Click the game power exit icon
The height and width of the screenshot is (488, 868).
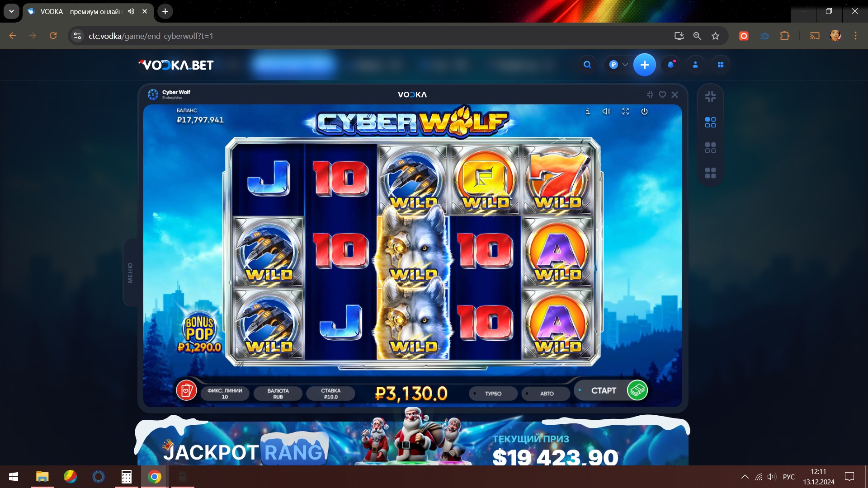click(x=645, y=111)
